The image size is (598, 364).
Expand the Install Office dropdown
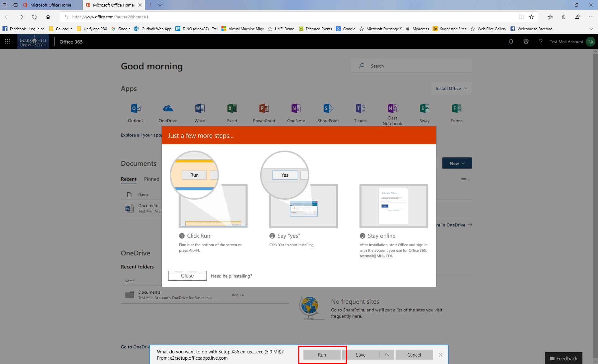click(x=451, y=88)
